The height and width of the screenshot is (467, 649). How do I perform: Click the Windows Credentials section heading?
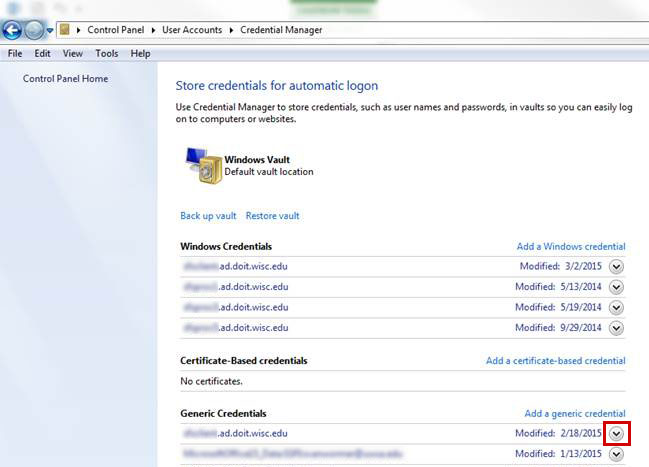[x=226, y=246]
